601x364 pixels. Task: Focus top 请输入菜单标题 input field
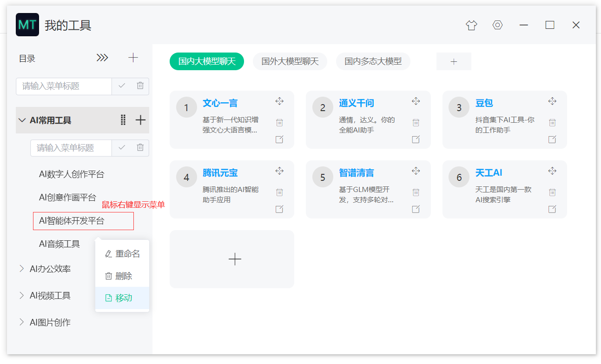click(x=64, y=86)
